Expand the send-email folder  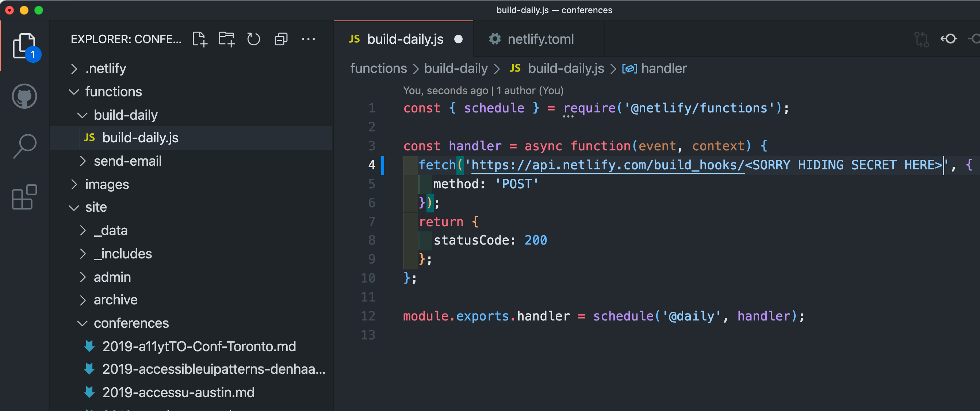pos(127,161)
